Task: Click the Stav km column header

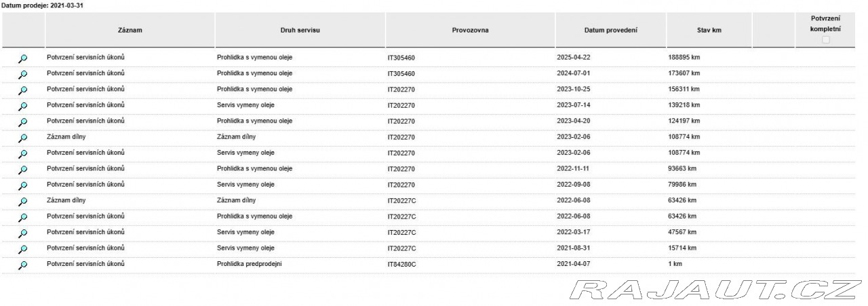Action: [709, 31]
